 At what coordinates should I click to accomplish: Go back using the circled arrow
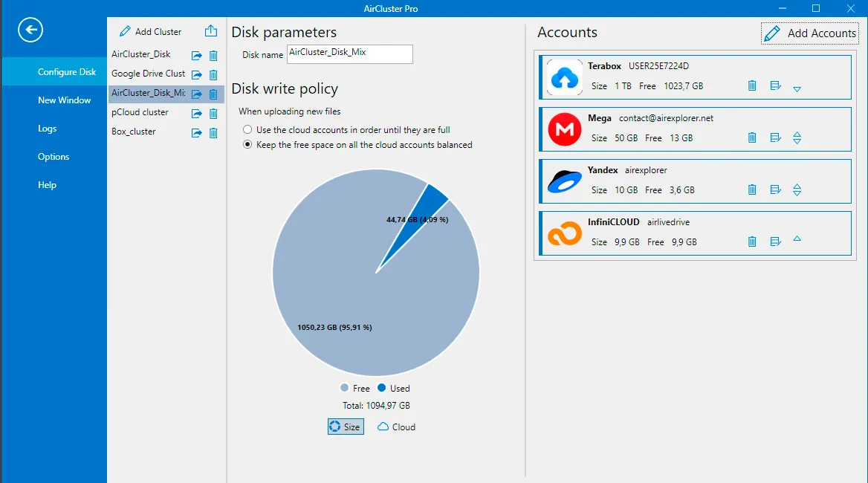pyautogui.click(x=30, y=30)
